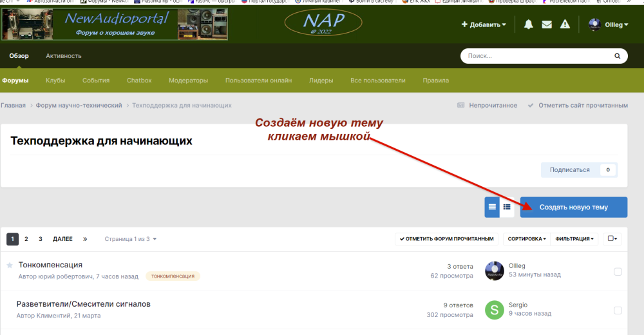Viewport: 644px width, 335px height.
Task: Tick checkbox for Тонкомпенсация topic
Action: [618, 271]
